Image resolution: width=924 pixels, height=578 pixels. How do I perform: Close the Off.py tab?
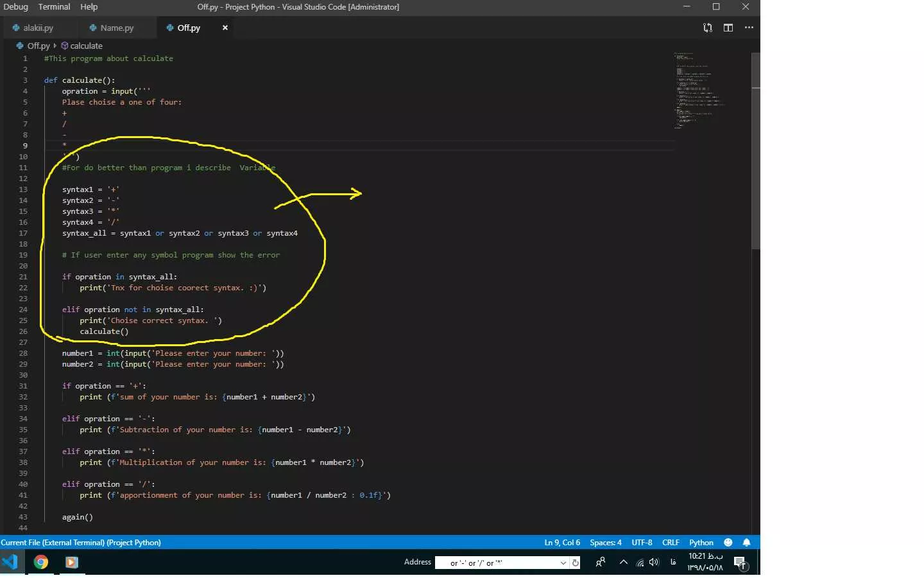[225, 28]
